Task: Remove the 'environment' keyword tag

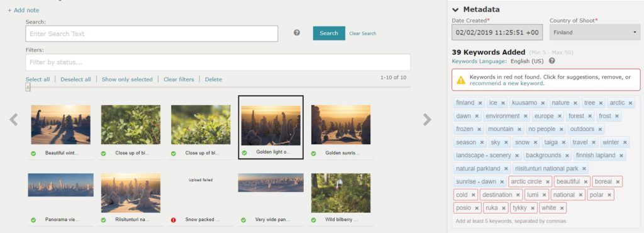Action: point(525,116)
